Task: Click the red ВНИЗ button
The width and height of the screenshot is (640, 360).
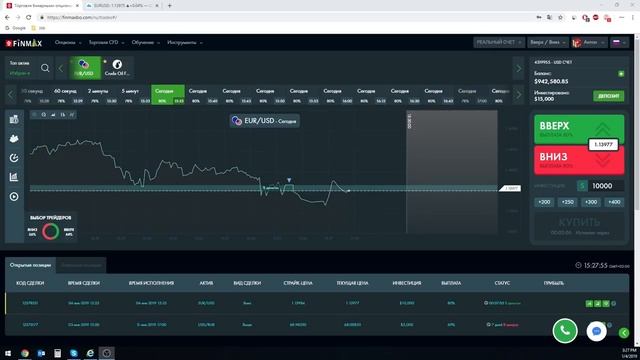Action: click(x=579, y=160)
